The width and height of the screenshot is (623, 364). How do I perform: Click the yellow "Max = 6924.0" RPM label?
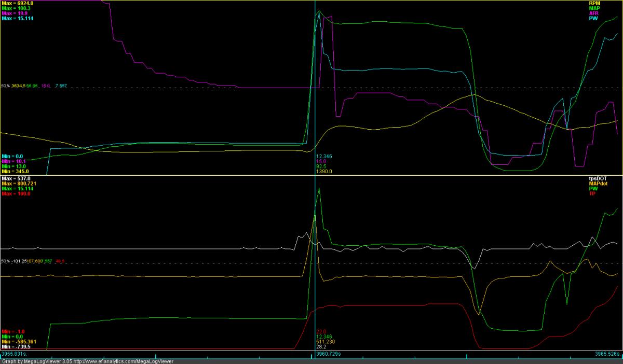coord(18,3)
